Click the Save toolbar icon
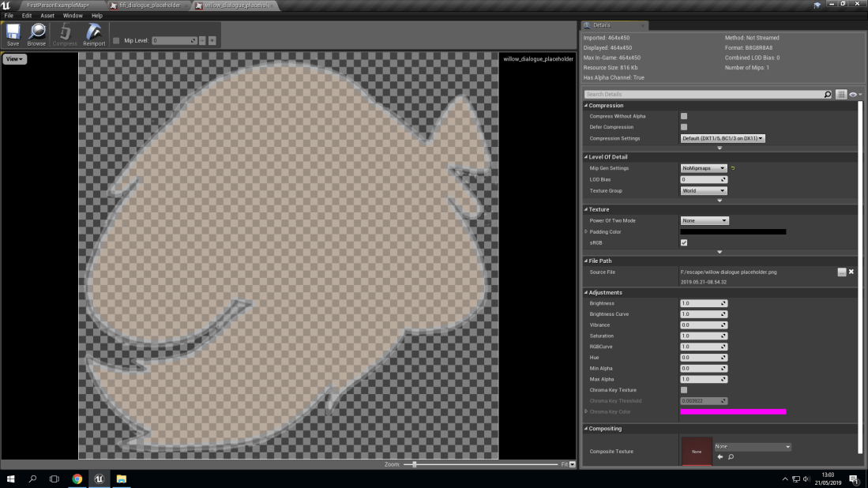This screenshot has width=868, height=488. tap(13, 34)
